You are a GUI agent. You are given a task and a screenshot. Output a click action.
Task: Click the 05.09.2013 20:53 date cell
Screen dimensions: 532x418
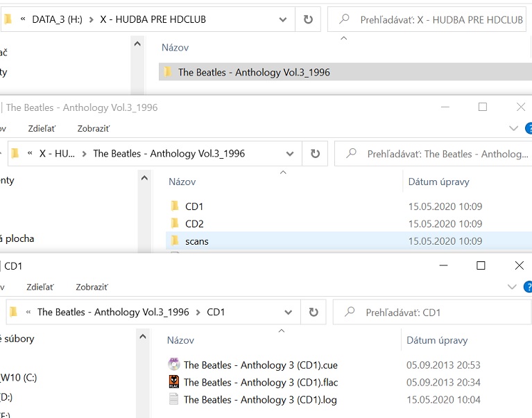click(x=443, y=365)
